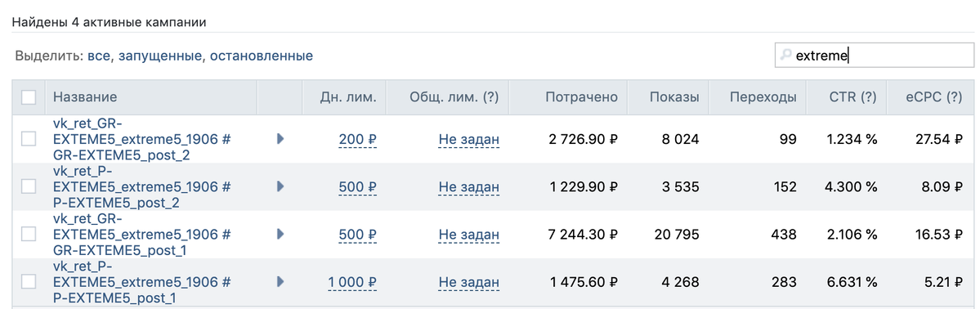The image size is (980, 309).
Task: Click the play arrow for GR-EXTEME5_post_2 campaign
Action: pos(280,139)
